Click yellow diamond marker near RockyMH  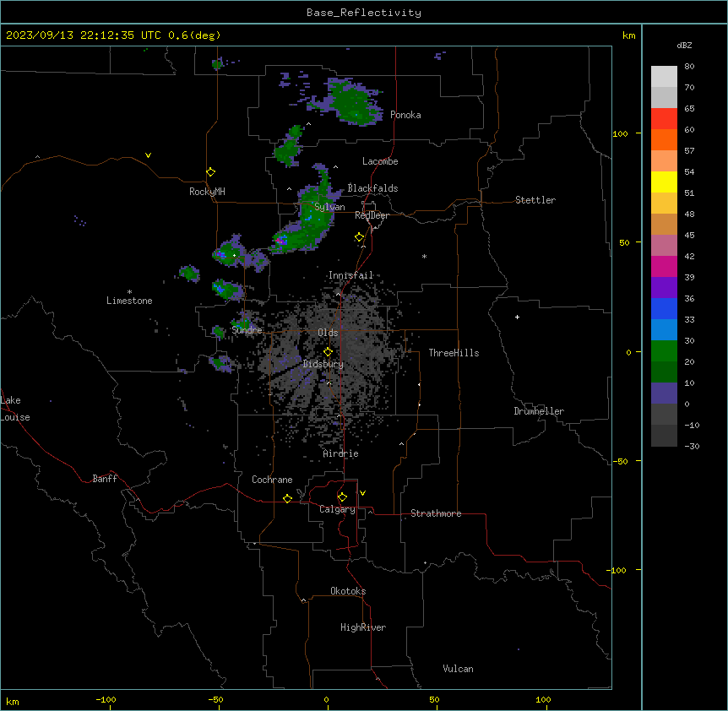(210, 172)
